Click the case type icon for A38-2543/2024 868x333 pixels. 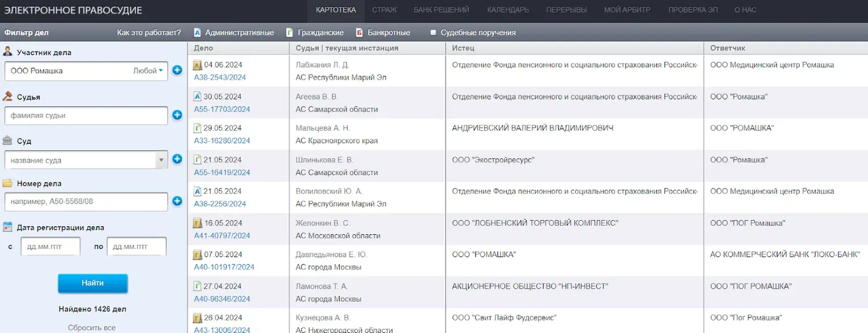coord(197,65)
